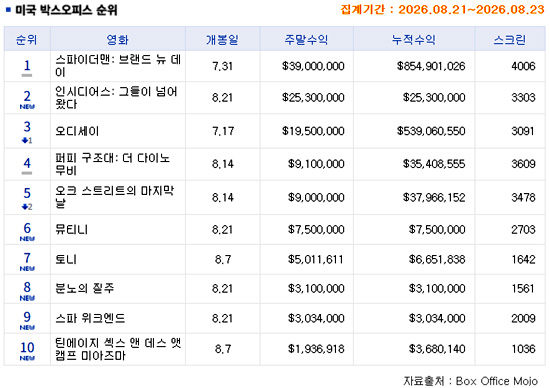Click the weekend gross $19,500,000
The height and width of the screenshot is (388, 550).
(313, 131)
